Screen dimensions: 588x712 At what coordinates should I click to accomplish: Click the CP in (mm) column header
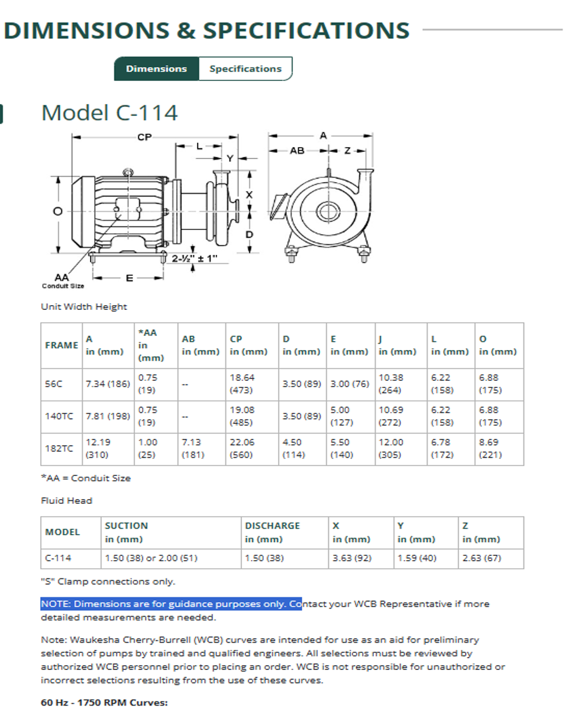click(248, 345)
